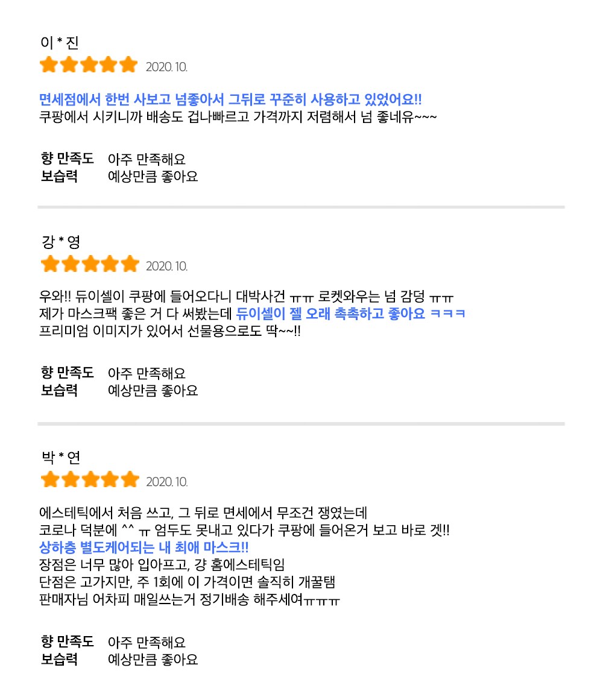The height and width of the screenshot is (700, 603).
Task: Click the second star in 박*연's rating
Action: [69, 480]
